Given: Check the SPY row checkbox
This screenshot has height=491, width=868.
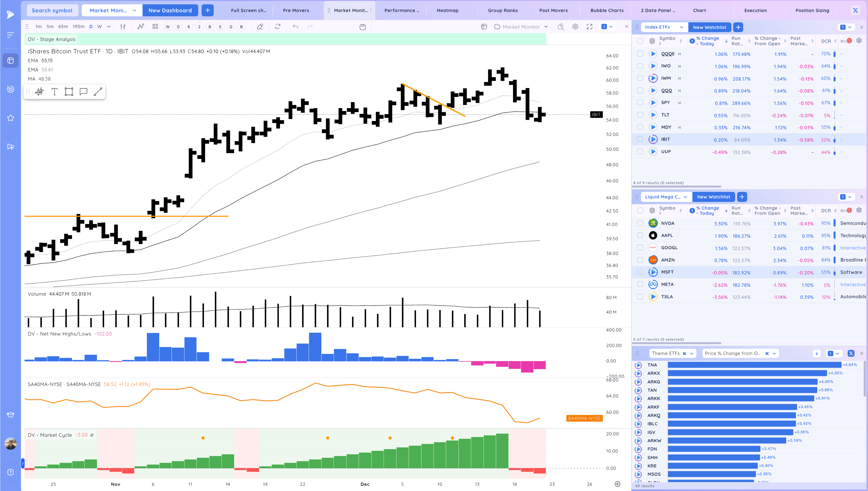Looking at the screenshot, I should (640, 103).
